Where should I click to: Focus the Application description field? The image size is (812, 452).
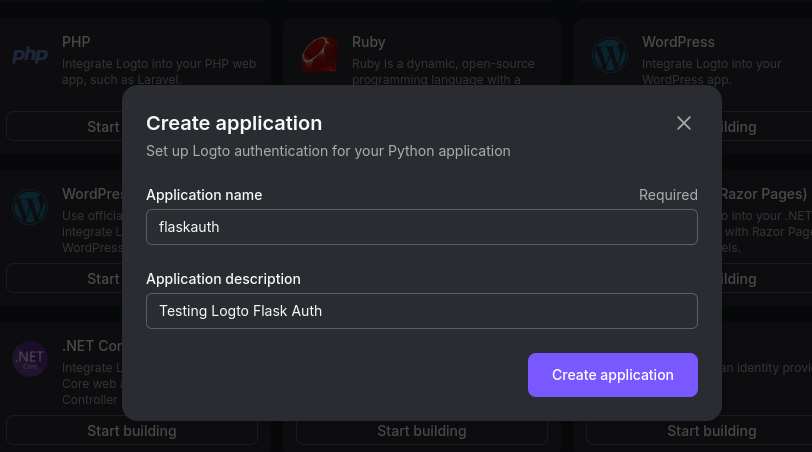422,311
